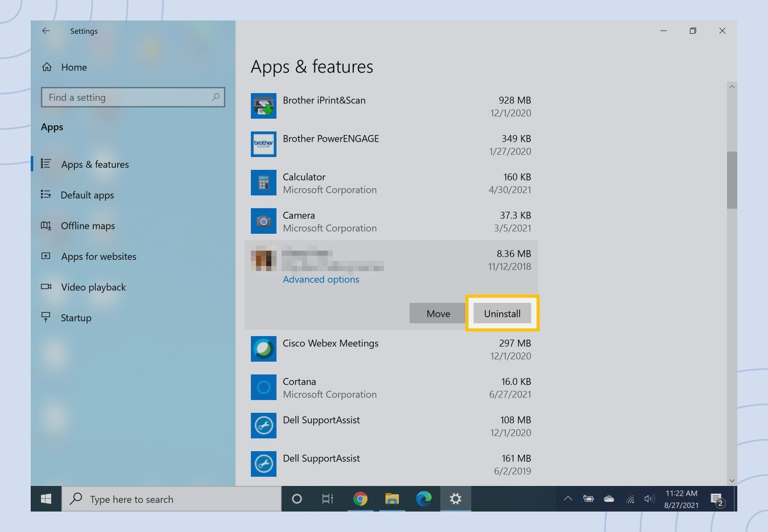Click Settings gear on taskbar
Viewport: 768px width, 532px height.
click(456, 499)
